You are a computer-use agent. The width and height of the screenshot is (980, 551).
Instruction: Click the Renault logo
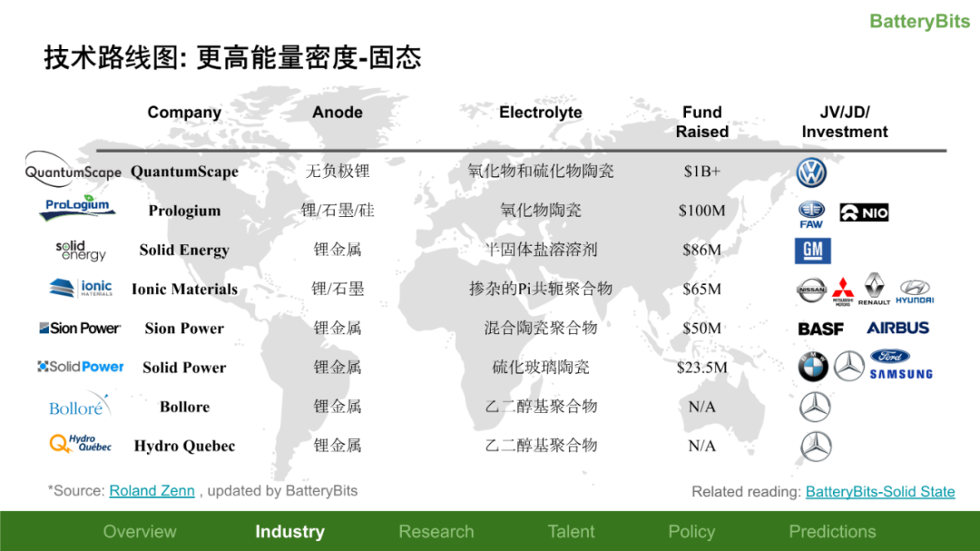(x=874, y=289)
